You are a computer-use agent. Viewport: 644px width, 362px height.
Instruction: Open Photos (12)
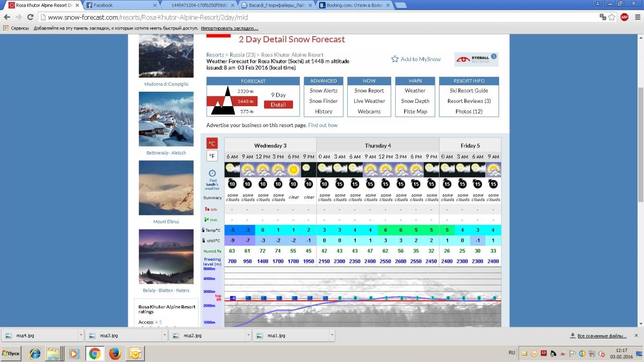tap(469, 112)
